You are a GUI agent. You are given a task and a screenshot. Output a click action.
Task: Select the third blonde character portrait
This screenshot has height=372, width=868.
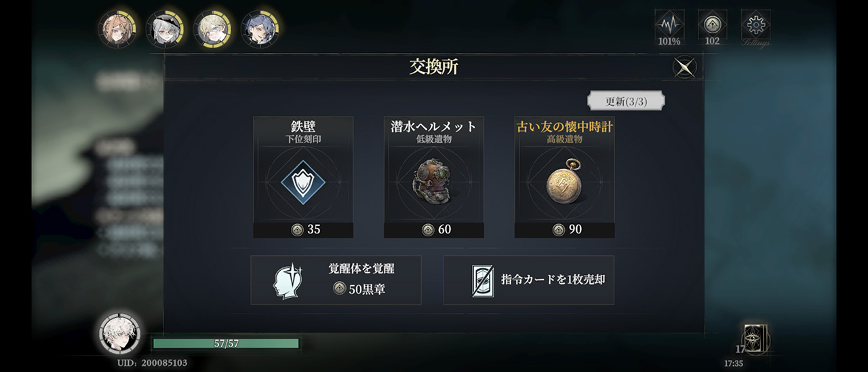point(212,29)
